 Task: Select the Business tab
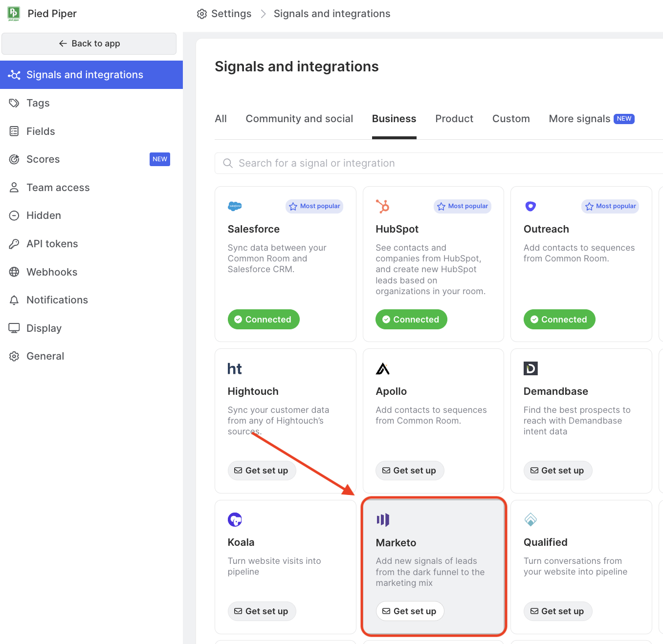[394, 119]
